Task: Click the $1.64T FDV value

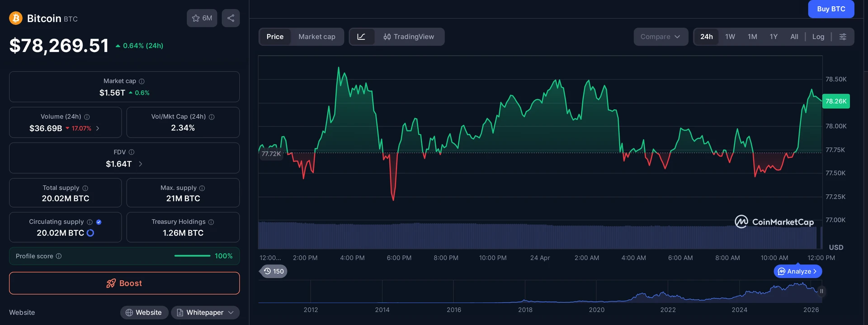Action: [x=119, y=164]
